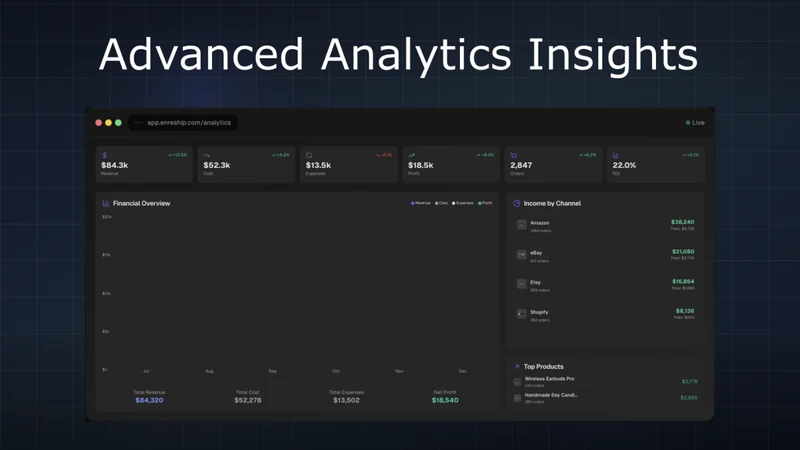This screenshot has width=800, height=450.
Task: Open the $52.3k Cost card
Action: click(x=246, y=164)
